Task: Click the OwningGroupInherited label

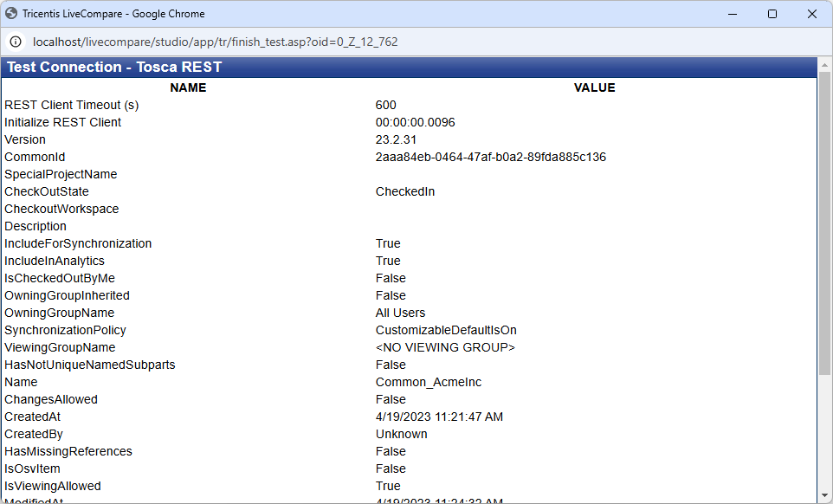Action: tap(67, 296)
